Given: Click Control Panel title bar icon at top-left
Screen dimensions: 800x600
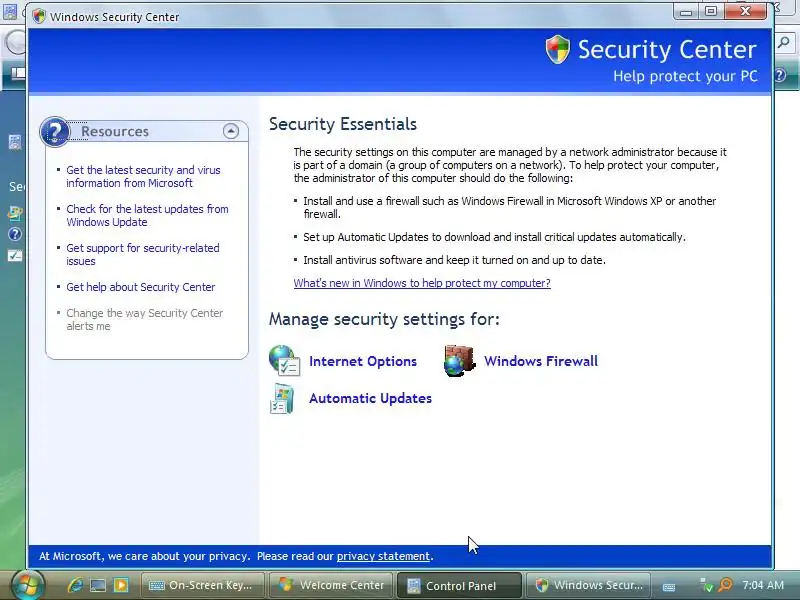Looking at the screenshot, I should (x=10, y=11).
